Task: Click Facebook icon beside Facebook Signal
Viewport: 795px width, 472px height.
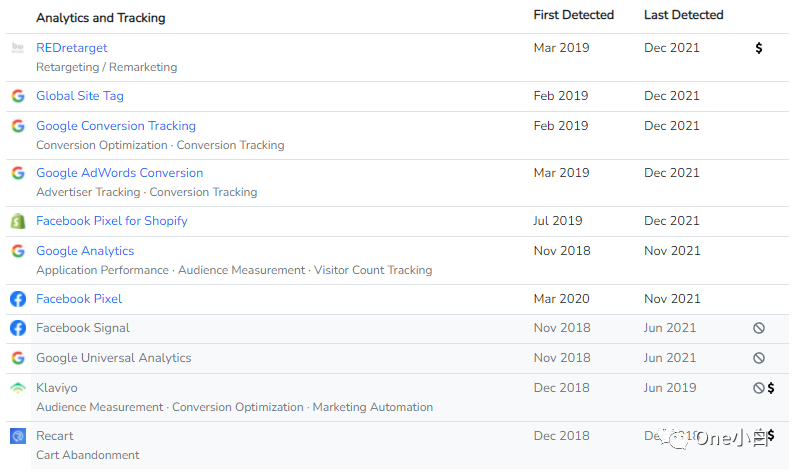Action: point(18,328)
